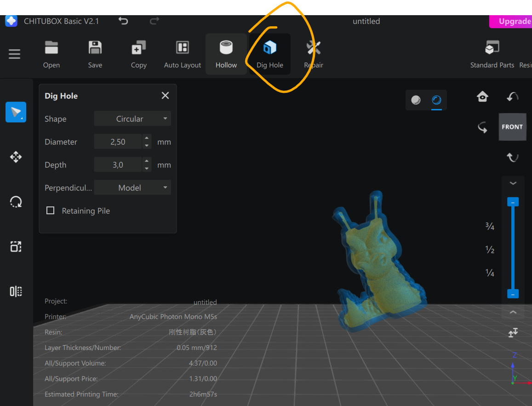Viewport: 532px width, 406px height.
Task: Activate the Dig Hole tool
Action: (x=270, y=54)
